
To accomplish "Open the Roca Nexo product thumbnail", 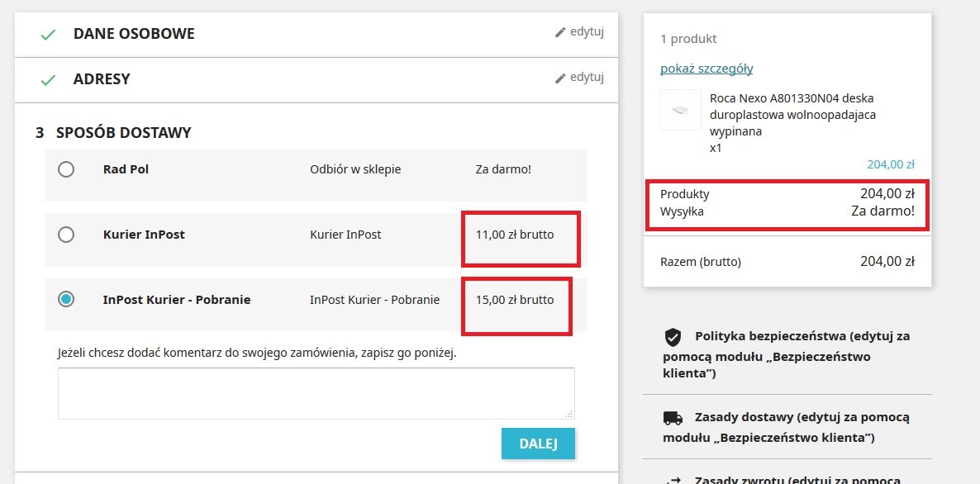I will (681, 110).
